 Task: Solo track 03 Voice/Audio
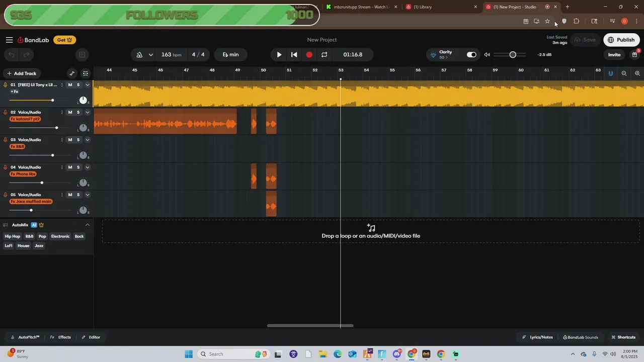coord(78,140)
